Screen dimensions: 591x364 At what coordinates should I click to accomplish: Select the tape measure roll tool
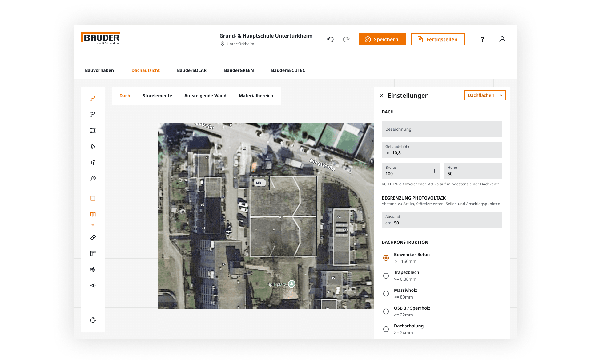(x=93, y=178)
